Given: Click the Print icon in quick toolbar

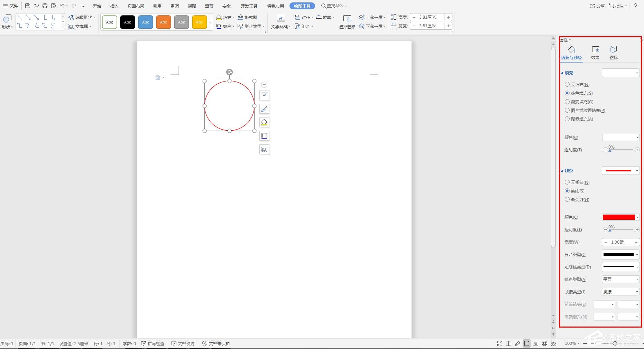Looking at the screenshot, I should pos(45,6).
